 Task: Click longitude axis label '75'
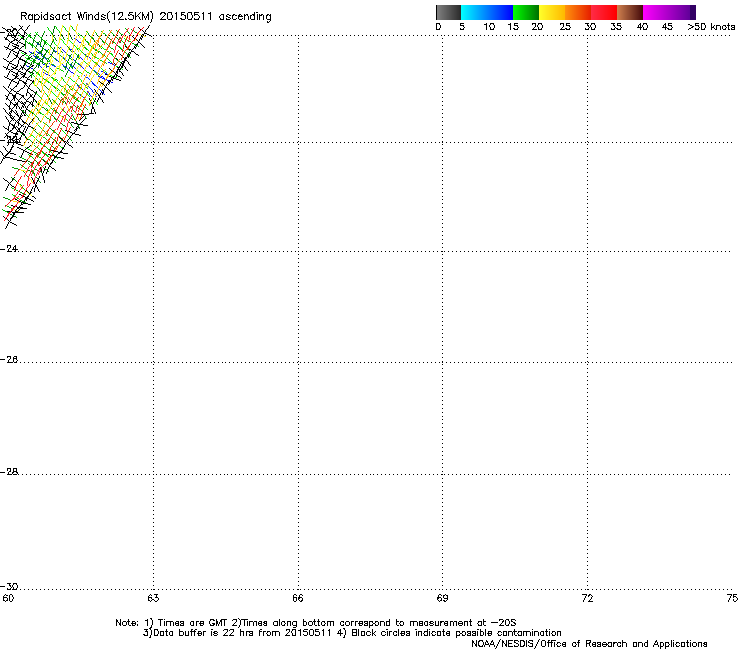(x=732, y=599)
